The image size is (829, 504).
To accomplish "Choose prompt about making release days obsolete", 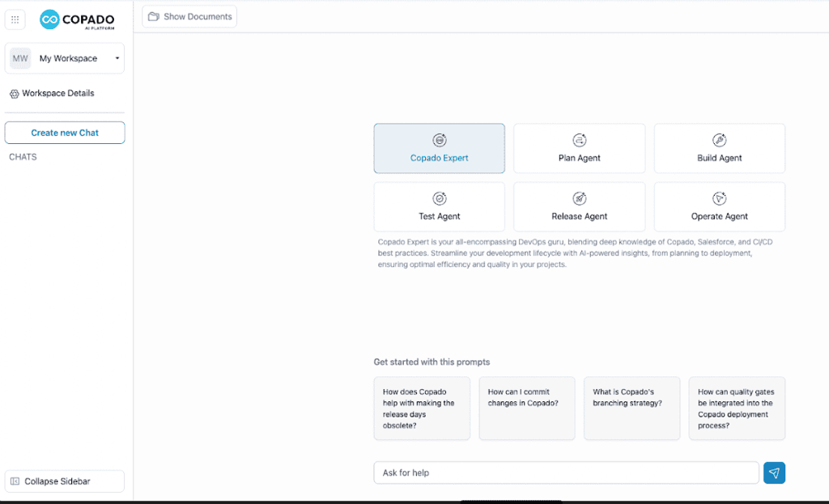I will tap(422, 409).
